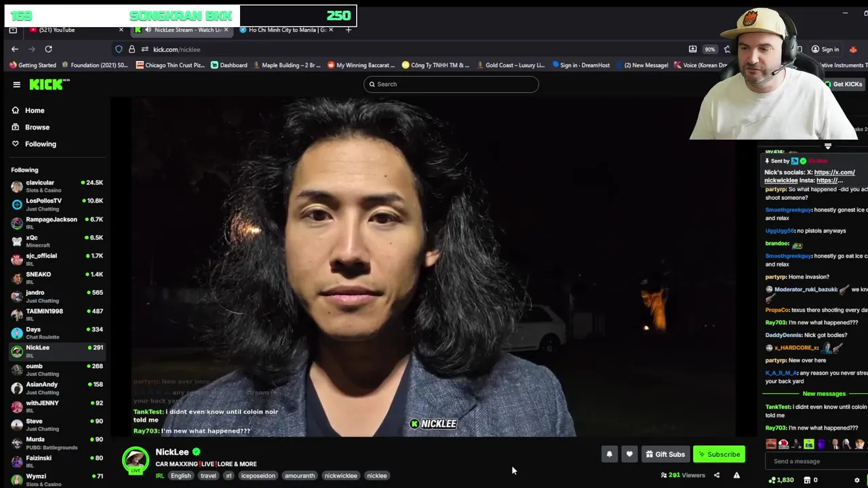Switch to the NickLee Stream tab
The image size is (868, 488).
click(x=183, y=30)
